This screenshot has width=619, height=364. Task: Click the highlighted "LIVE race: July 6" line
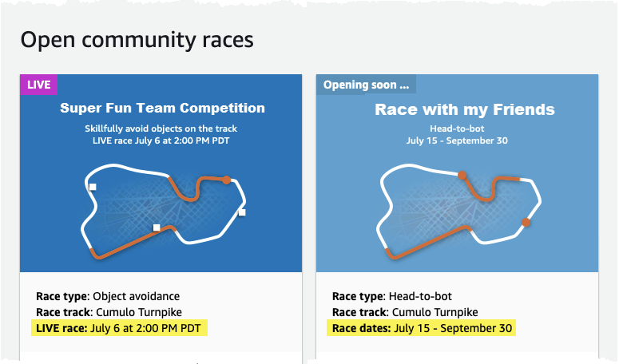tap(119, 327)
